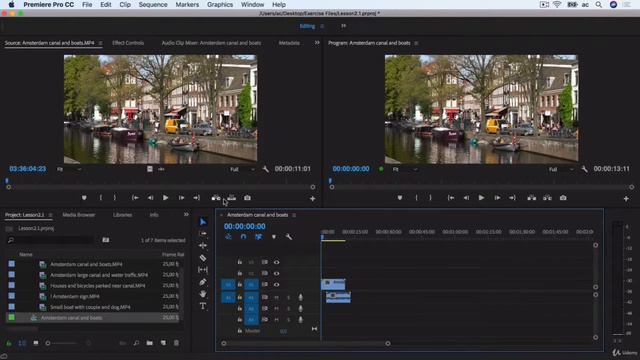
Task: Toggle V2 track output eye
Action: click(x=277, y=273)
